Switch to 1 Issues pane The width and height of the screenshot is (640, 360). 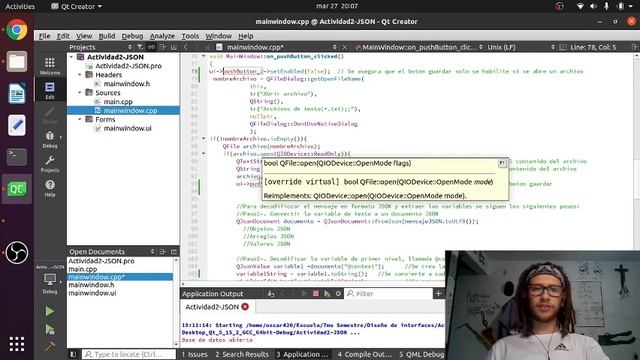(195, 354)
